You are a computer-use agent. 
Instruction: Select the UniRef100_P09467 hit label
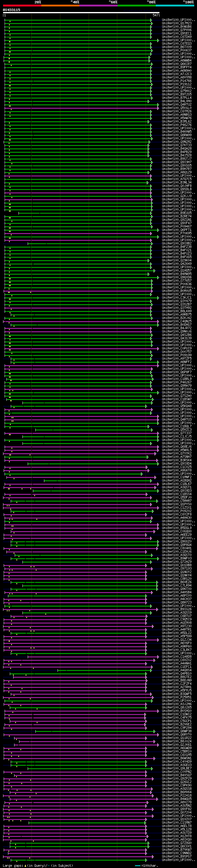click(177, 226)
